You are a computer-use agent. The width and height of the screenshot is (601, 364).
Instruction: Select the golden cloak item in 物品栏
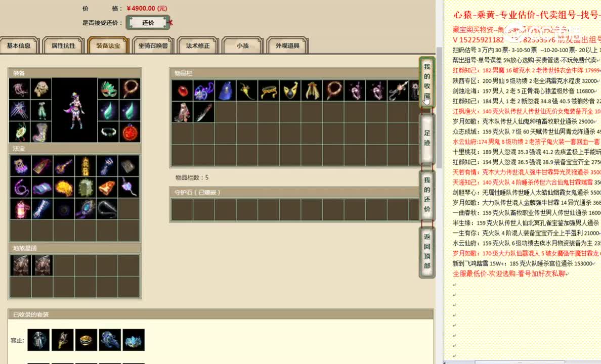tap(312, 91)
